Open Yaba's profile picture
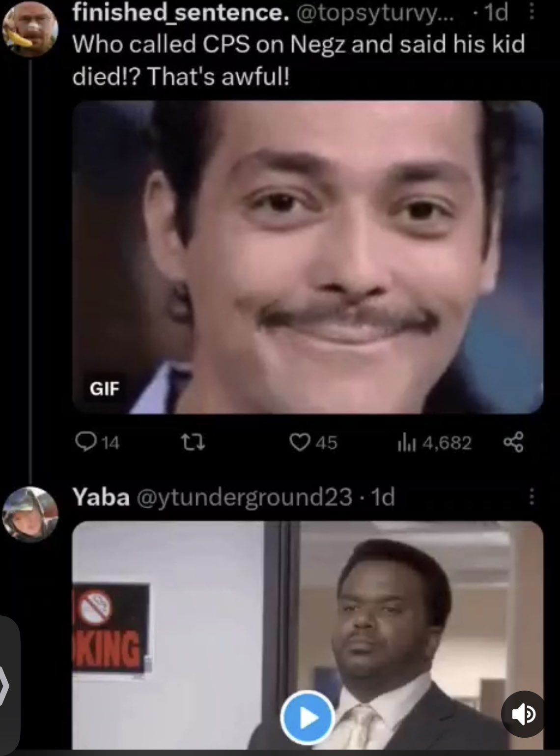 pos(30,514)
